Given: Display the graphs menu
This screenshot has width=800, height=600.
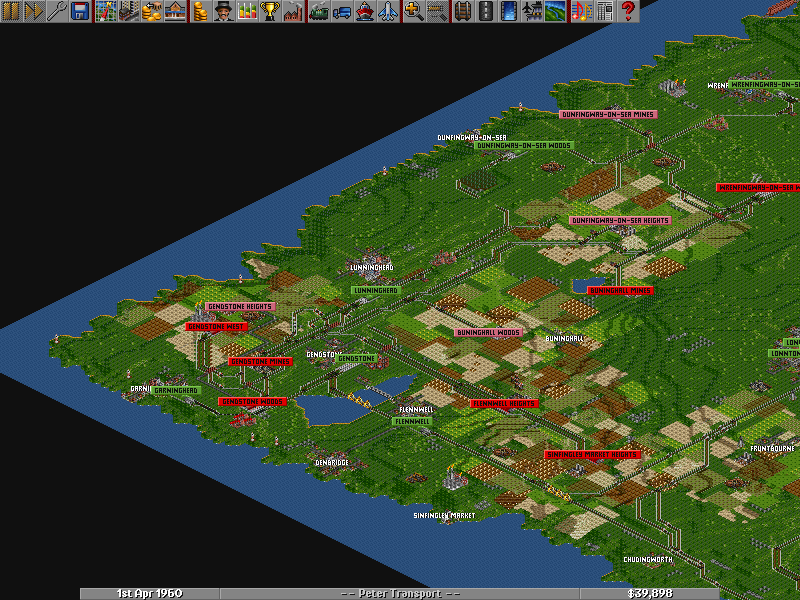Looking at the screenshot, I should click(x=246, y=11).
